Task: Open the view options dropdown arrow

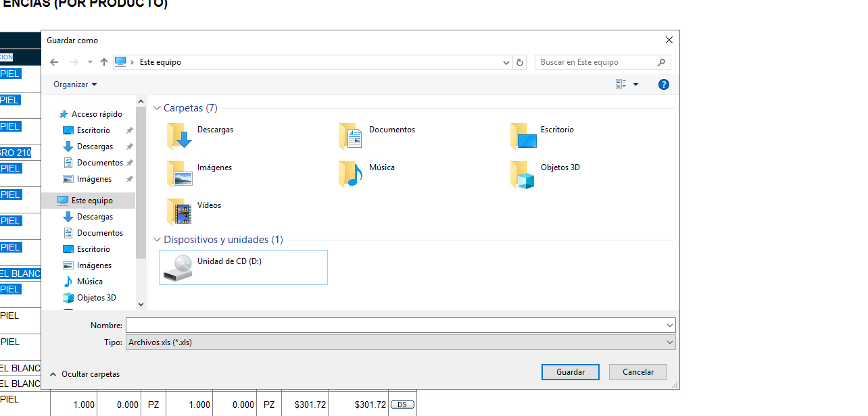Action: pos(635,84)
